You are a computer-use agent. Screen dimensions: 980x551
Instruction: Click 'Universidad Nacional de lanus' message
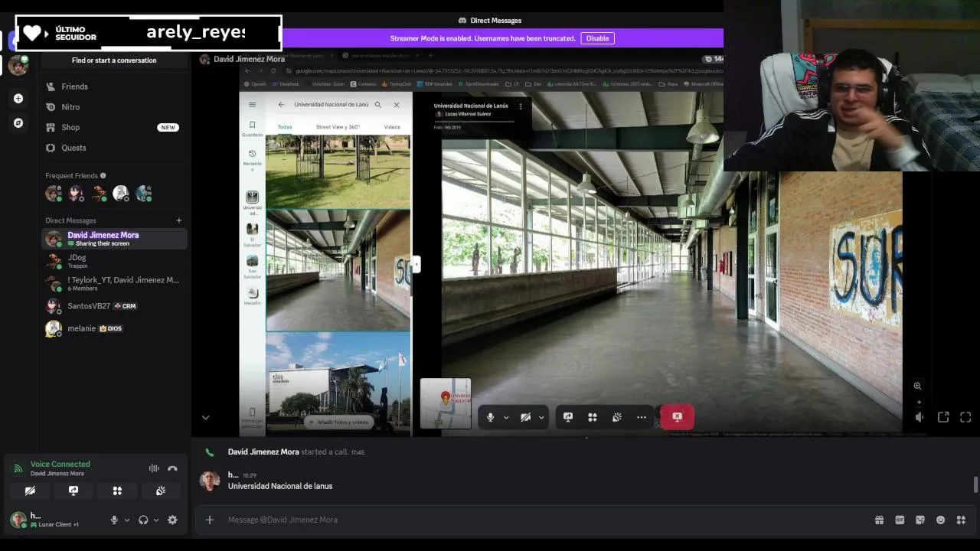coord(280,486)
